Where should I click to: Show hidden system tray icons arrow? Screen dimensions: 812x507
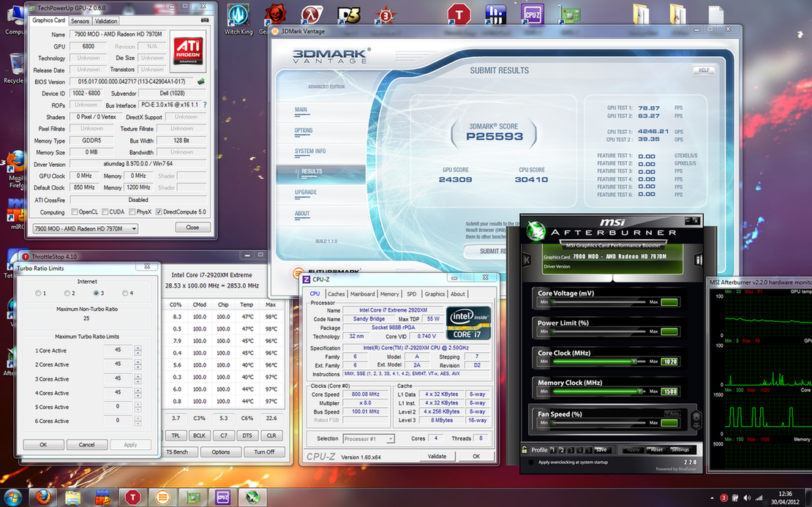click(x=712, y=498)
